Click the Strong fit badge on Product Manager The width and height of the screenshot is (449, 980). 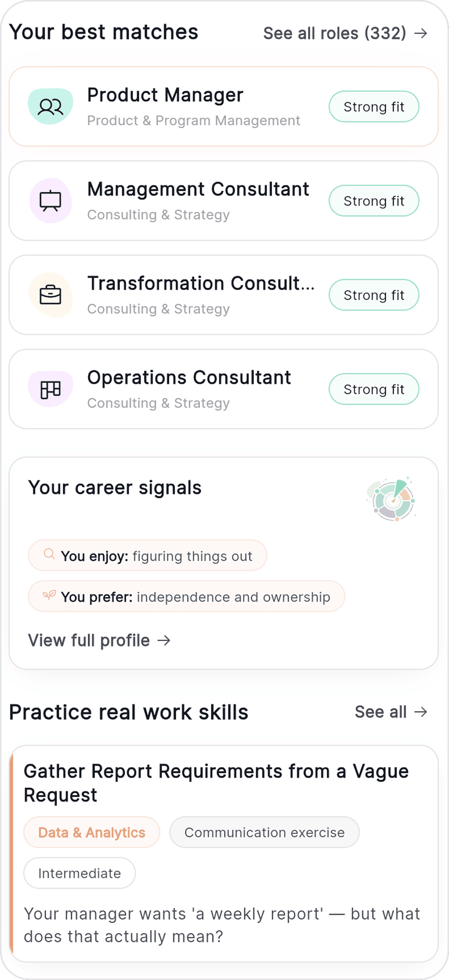pos(373,106)
